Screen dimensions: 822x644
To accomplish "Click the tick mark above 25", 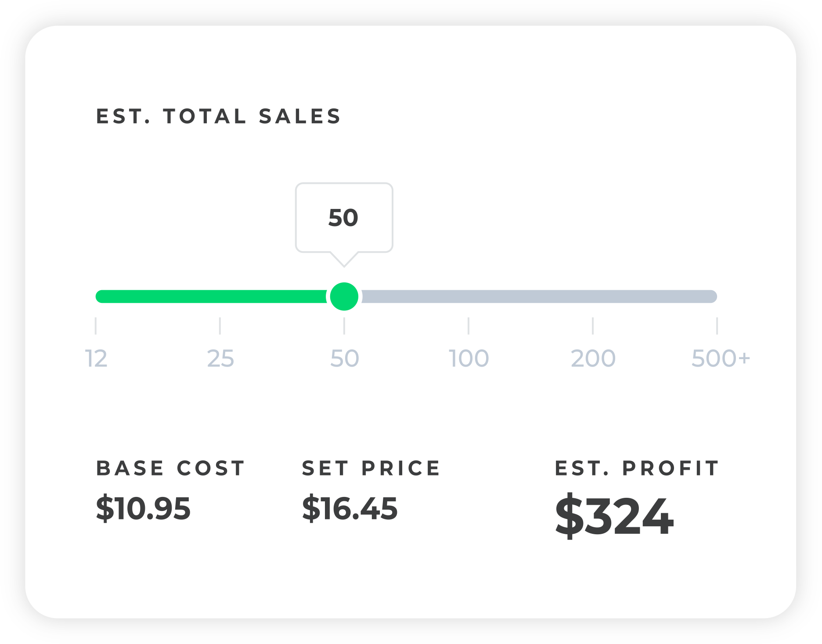I will pyautogui.click(x=220, y=326).
